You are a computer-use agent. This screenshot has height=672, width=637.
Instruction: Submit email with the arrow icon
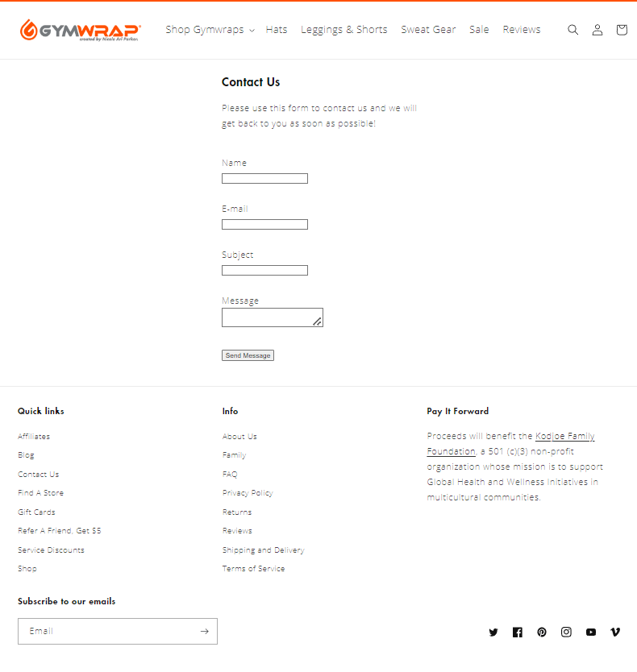coord(205,631)
